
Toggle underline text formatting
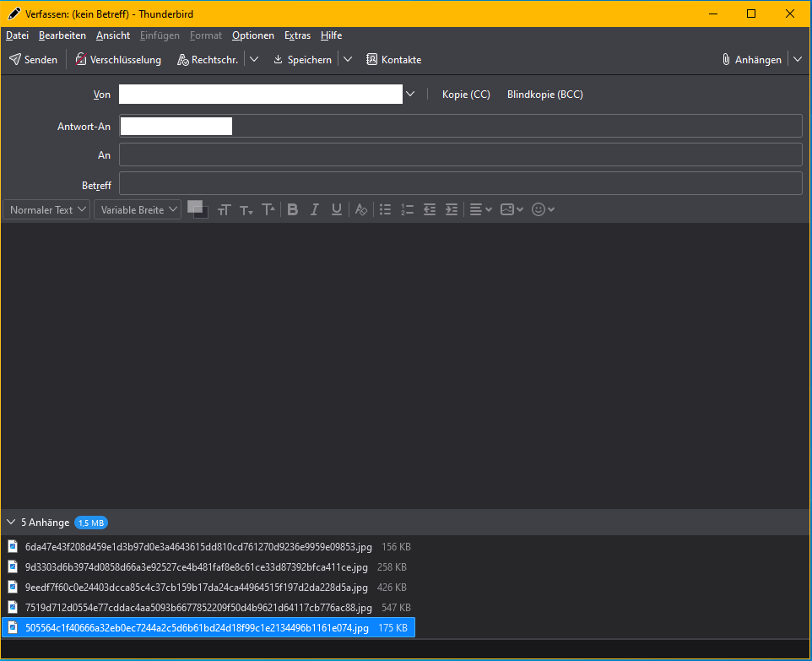pos(337,209)
